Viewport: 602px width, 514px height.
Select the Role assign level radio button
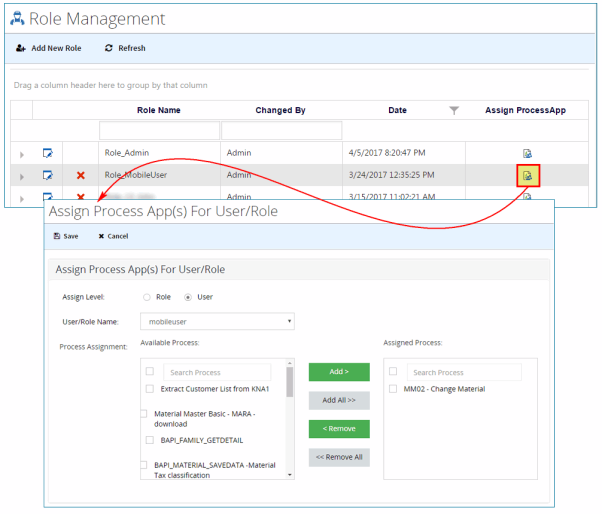point(147,297)
